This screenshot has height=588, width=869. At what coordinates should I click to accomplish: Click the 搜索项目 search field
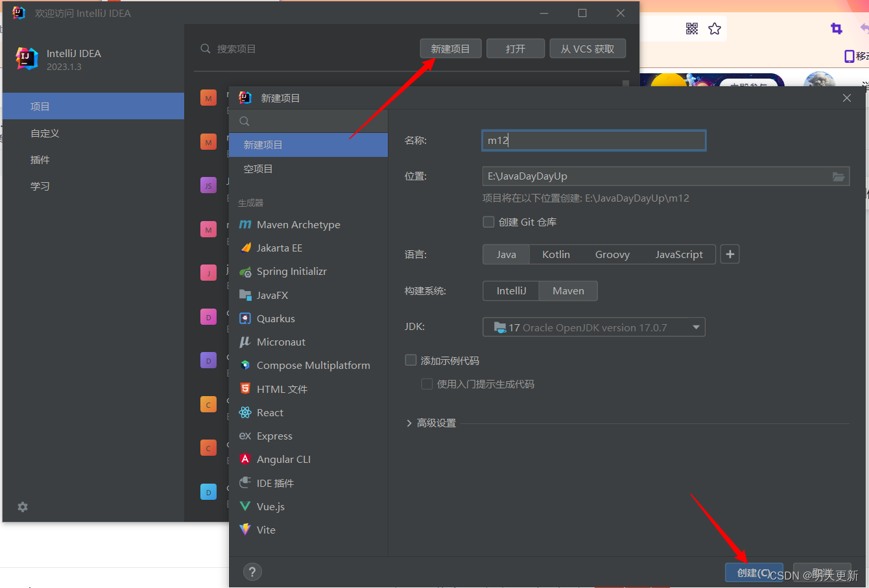(305, 49)
